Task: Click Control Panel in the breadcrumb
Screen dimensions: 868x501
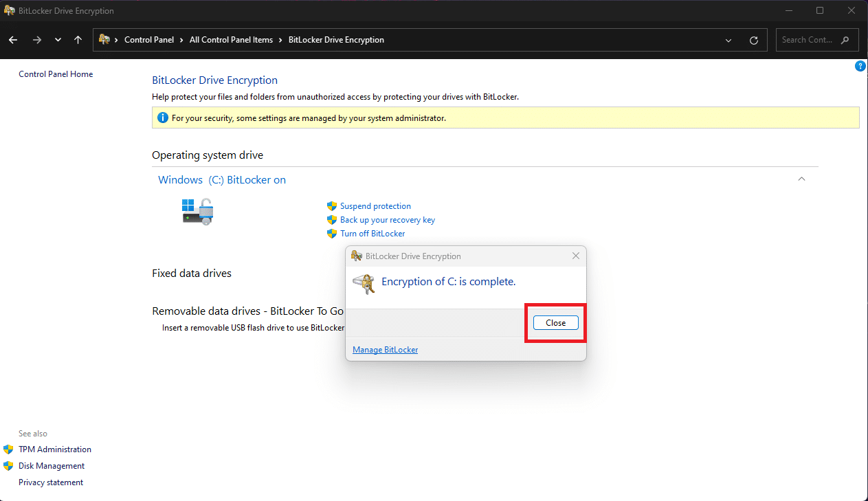Action: (149, 40)
